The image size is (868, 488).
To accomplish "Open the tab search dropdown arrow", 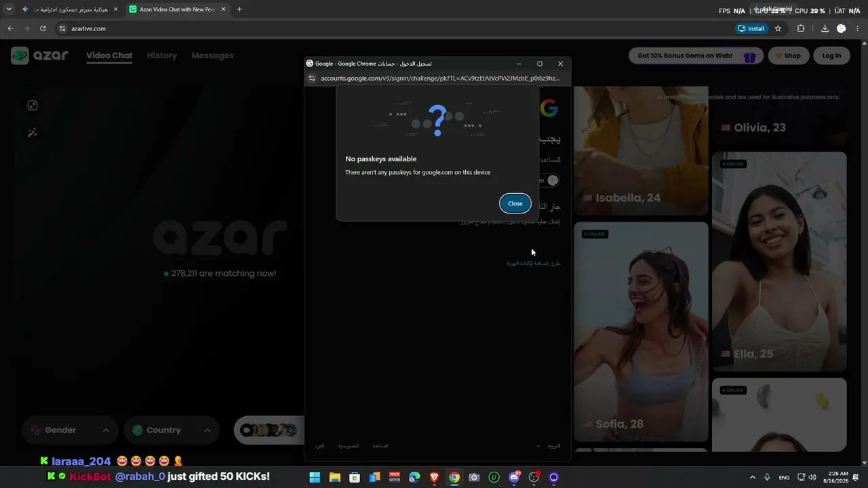I will coord(9,9).
